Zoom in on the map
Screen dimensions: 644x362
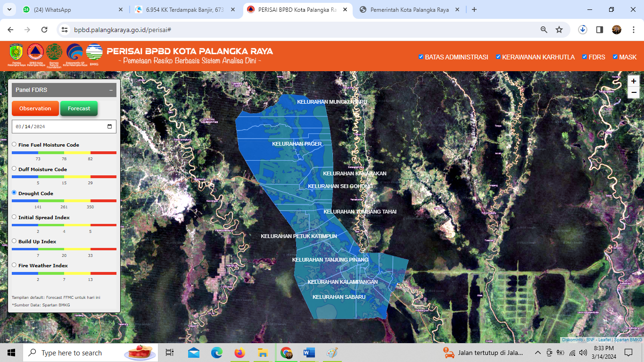633,81
